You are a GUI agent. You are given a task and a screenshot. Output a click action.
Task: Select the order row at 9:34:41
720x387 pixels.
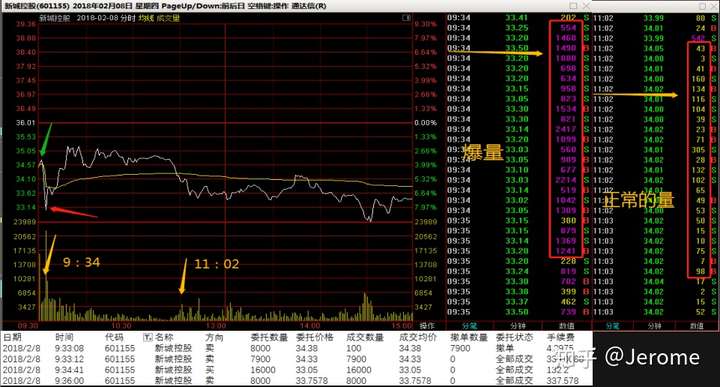pyautogui.click(x=297, y=370)
